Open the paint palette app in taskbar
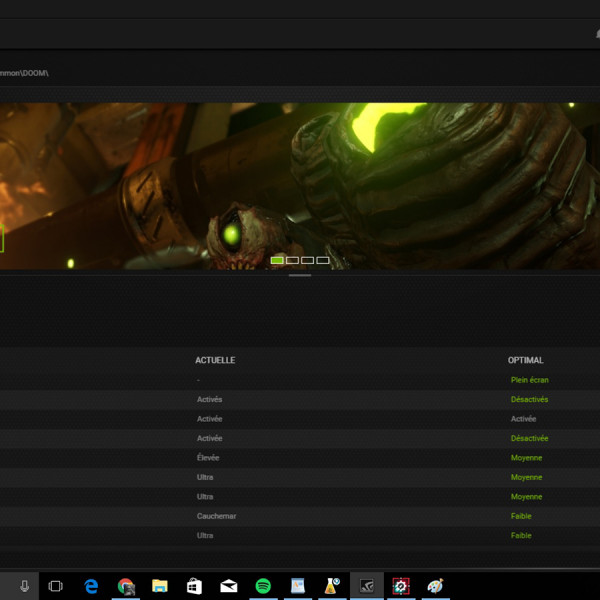The image size is (600, 600). click(x=435, y=586)
